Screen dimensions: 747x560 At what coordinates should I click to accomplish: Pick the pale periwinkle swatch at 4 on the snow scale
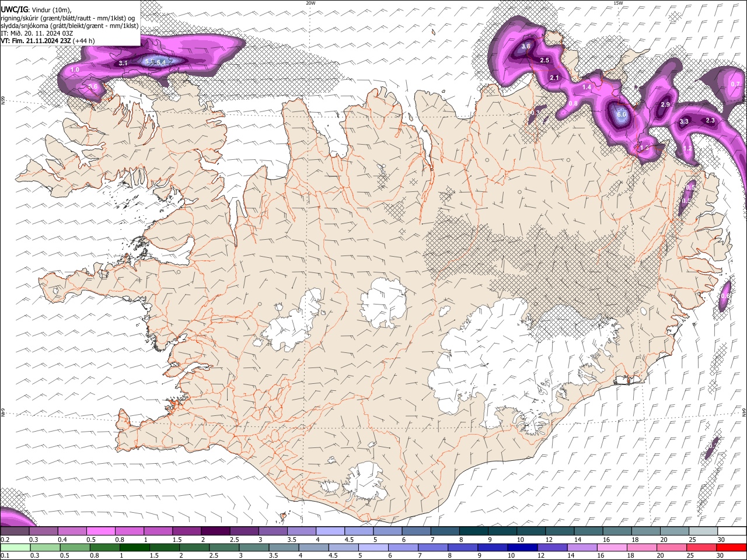point(329,531)
